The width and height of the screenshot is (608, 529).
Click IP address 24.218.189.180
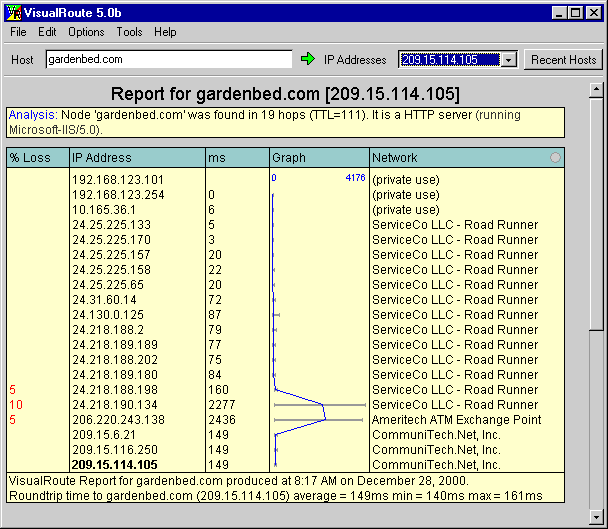(x=115, y=375)
